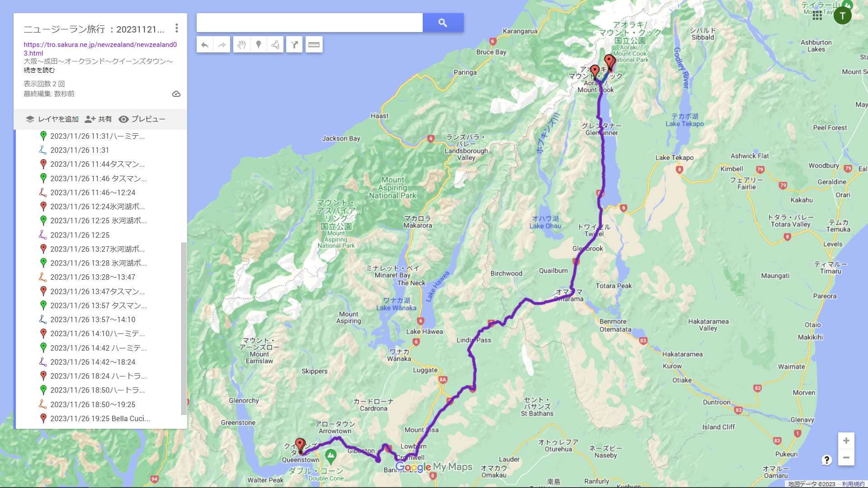Open the 共有 share option
868x488 pixels.
99,119
